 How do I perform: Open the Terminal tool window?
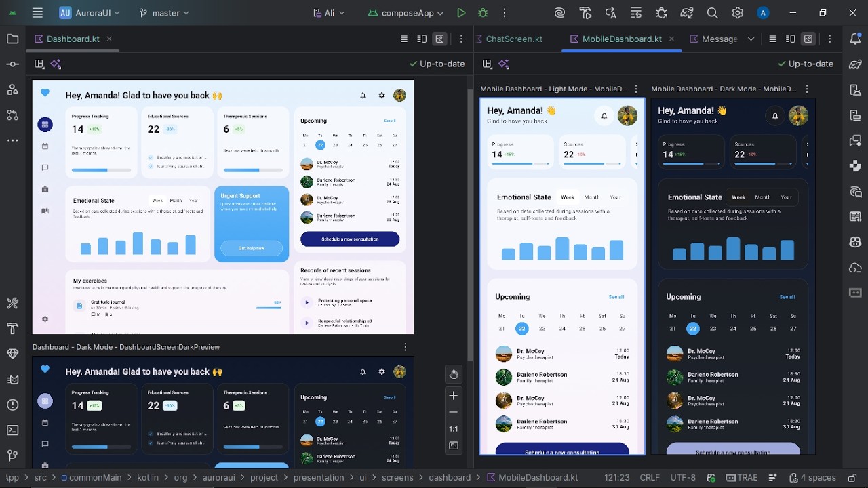click(12, 430)
